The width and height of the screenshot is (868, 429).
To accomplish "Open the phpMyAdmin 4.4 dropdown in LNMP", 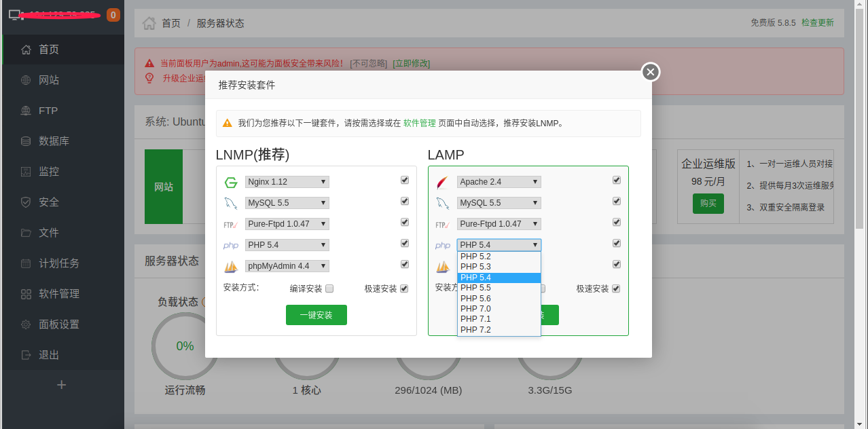I will coord(287,266).
